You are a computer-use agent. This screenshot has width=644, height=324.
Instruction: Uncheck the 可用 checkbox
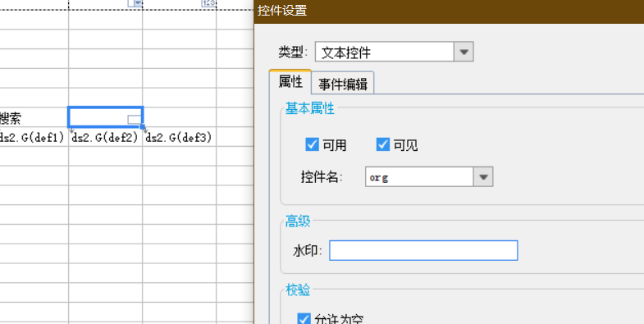312,144
